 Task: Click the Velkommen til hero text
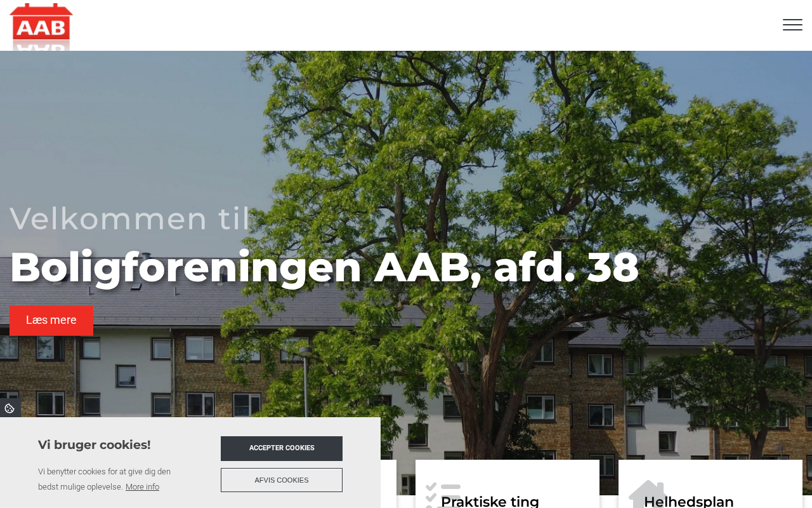point(130,218)
